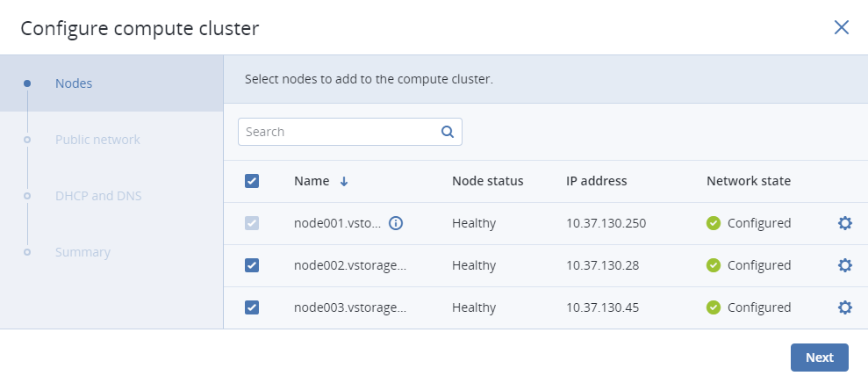Image resolution: width=868 pixels, height=383 pixels.
Task: Click Configured text in node001 row
Action: (x=759, y=223)
